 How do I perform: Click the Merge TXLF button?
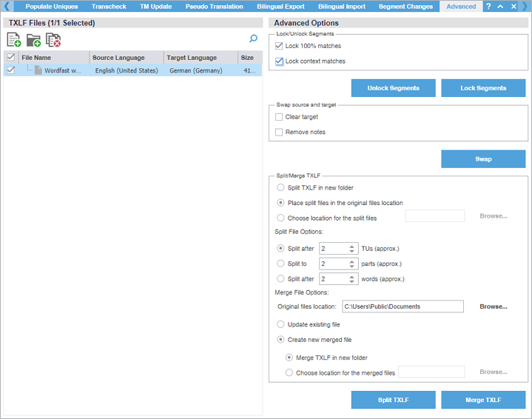[483, 400]
